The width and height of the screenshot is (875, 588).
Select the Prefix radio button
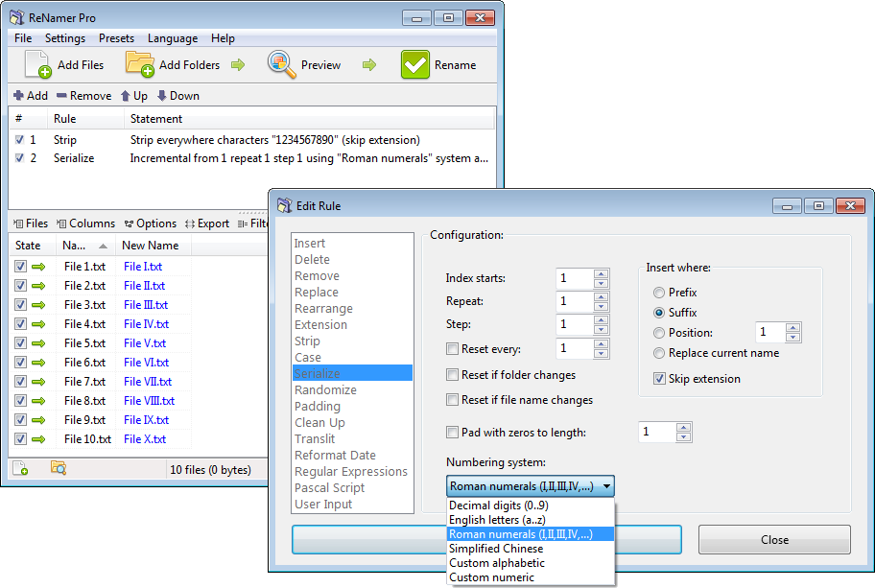(x=659, y=293)
